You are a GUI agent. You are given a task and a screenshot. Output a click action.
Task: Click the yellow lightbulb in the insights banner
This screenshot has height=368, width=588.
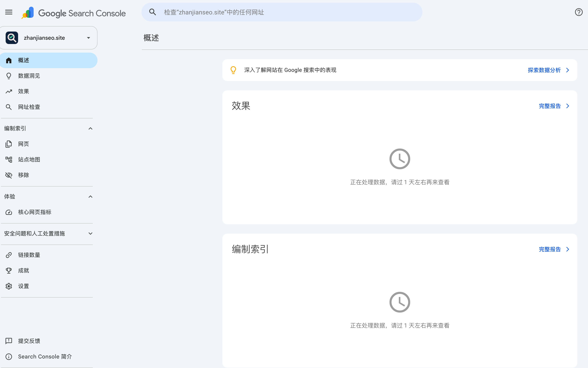coord(233,70)
